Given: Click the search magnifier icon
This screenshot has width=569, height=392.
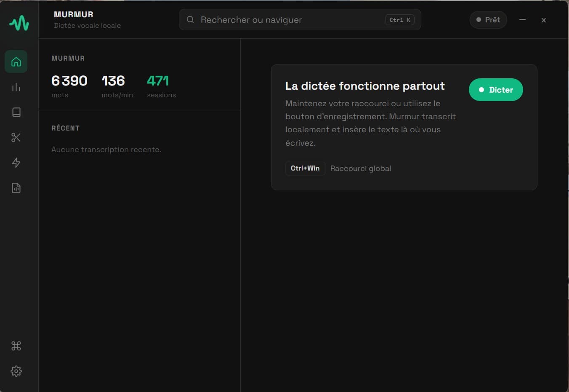Looking at the screenshot, I should pos(190,20).
